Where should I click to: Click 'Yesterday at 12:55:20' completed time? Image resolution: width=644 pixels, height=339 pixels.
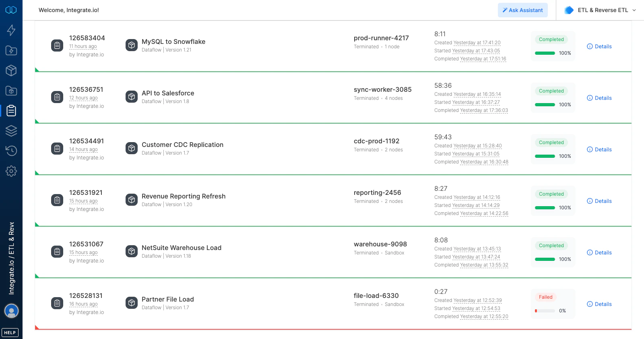pyautogui.click(x=484, y=316)
